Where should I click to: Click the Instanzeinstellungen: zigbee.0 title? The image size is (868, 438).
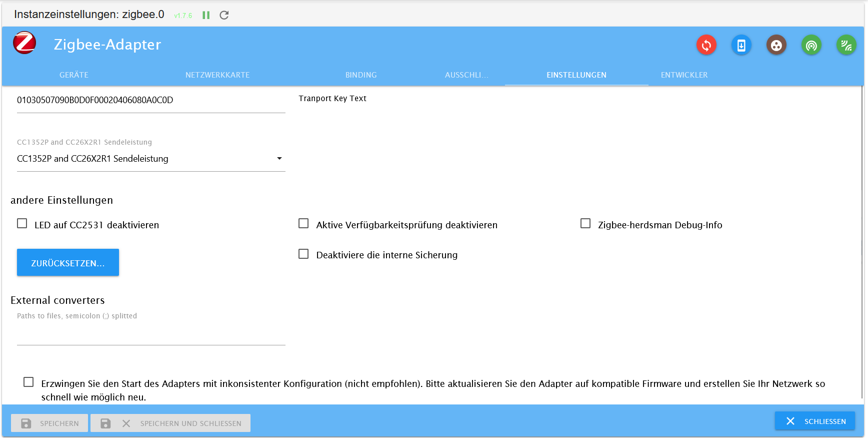89,15
